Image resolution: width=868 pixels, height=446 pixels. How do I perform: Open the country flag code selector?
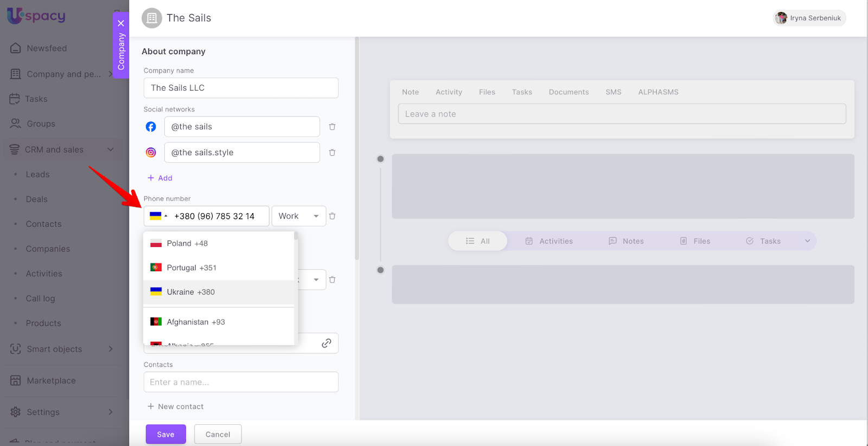click(158, 216)
